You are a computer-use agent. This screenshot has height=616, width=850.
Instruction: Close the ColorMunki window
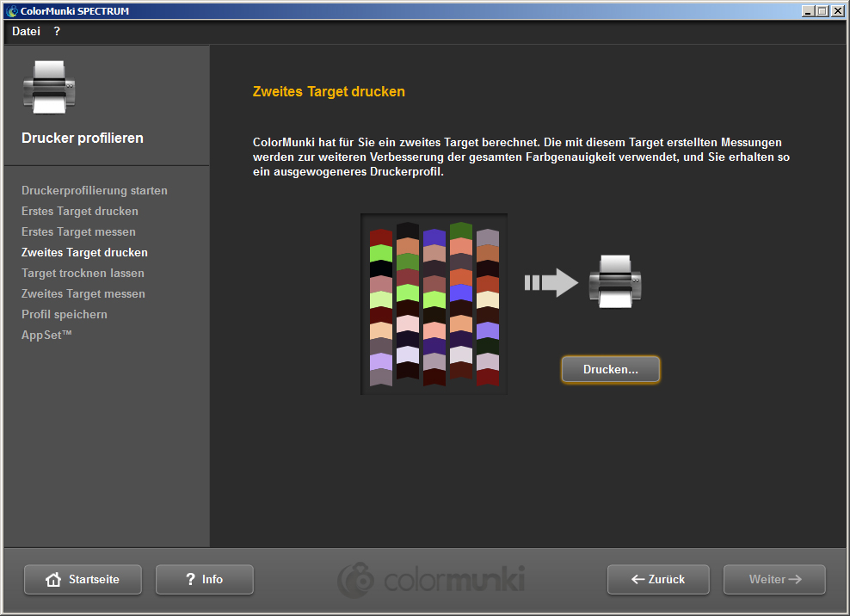click(x=838, y=11)
